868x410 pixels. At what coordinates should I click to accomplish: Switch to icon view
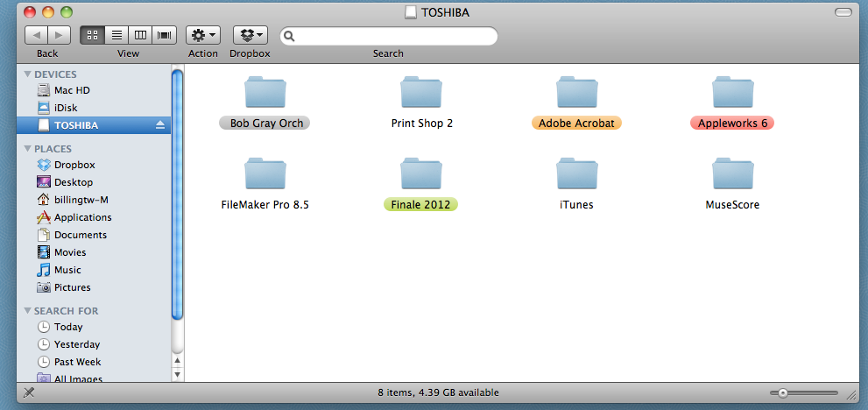pos(93,35)
